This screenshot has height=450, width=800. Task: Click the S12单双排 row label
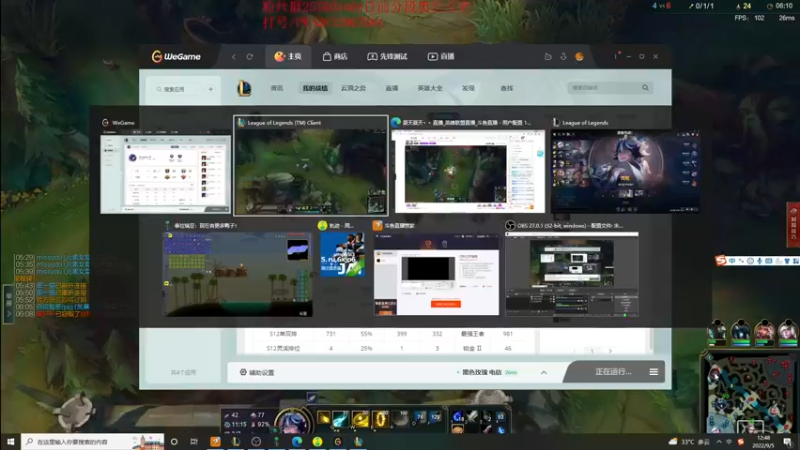pyautogui.click(x=283, y=334)
